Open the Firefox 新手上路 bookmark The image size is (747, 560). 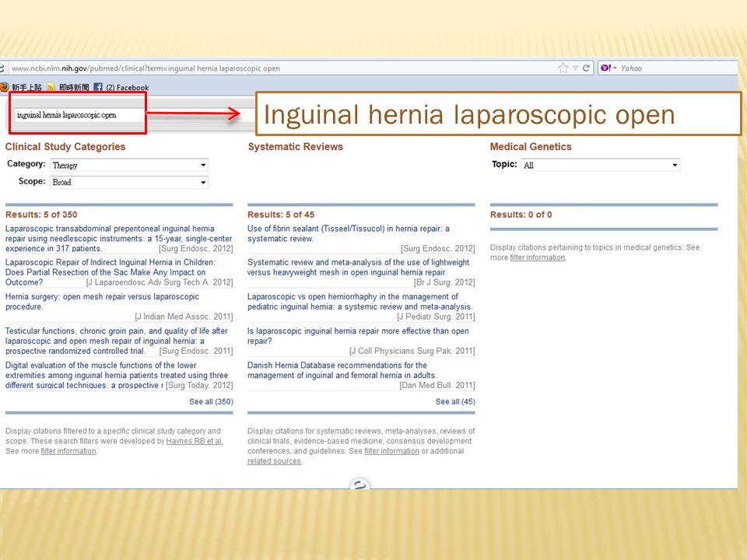(x=22, y=87)
